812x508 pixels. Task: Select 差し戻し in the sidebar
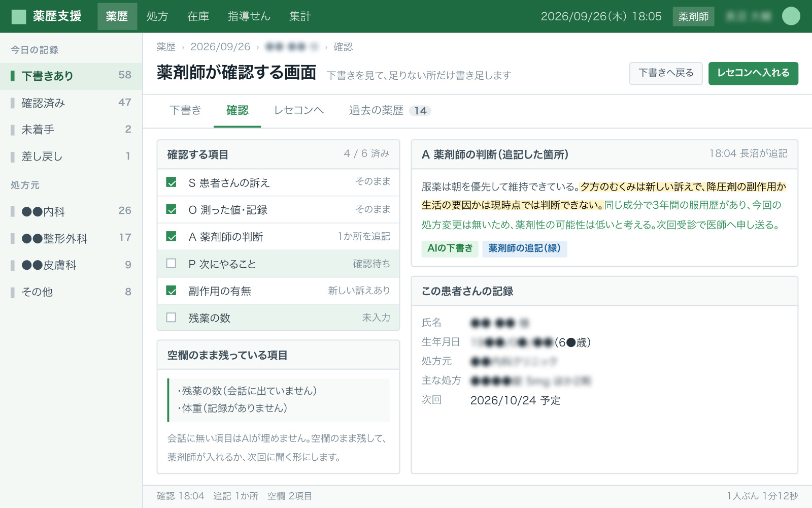tap(71, 156)
